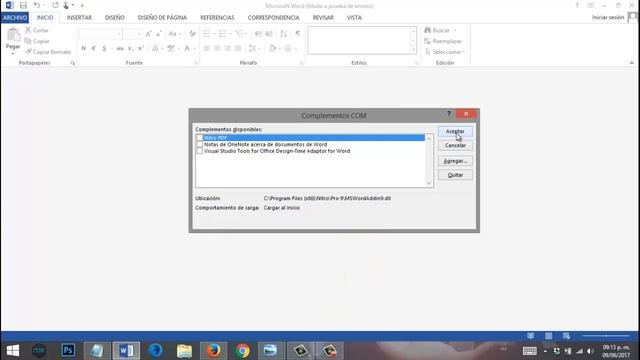Click the Redo icon in quick access toolbar
Screen dimensions: 640x360
[x=55, y=5]
